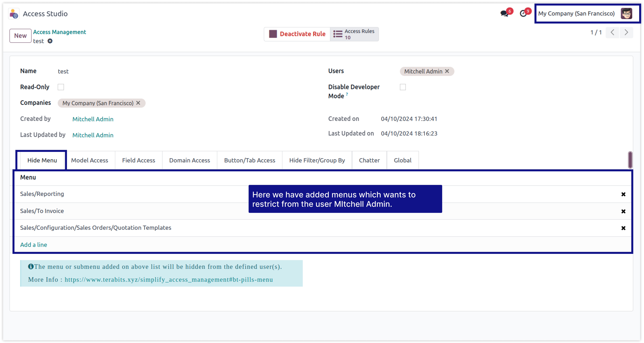644x343 pixels.
Task: Click the Last Updated on date 04/10/2024 18:16:23
Action: tap(409, 133)
